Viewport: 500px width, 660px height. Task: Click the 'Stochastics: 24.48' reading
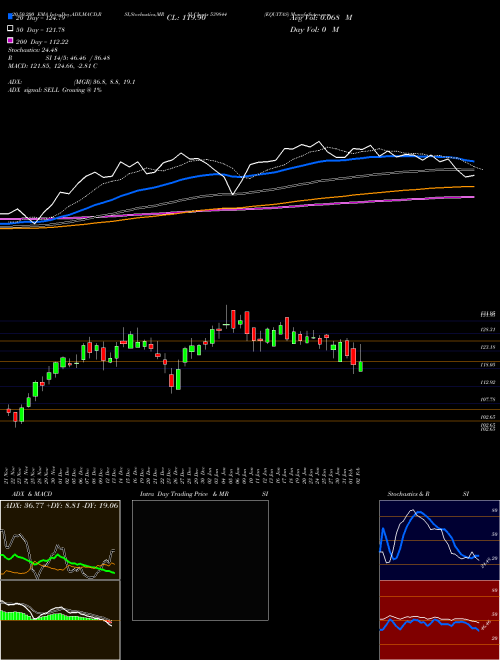point(33,50)
